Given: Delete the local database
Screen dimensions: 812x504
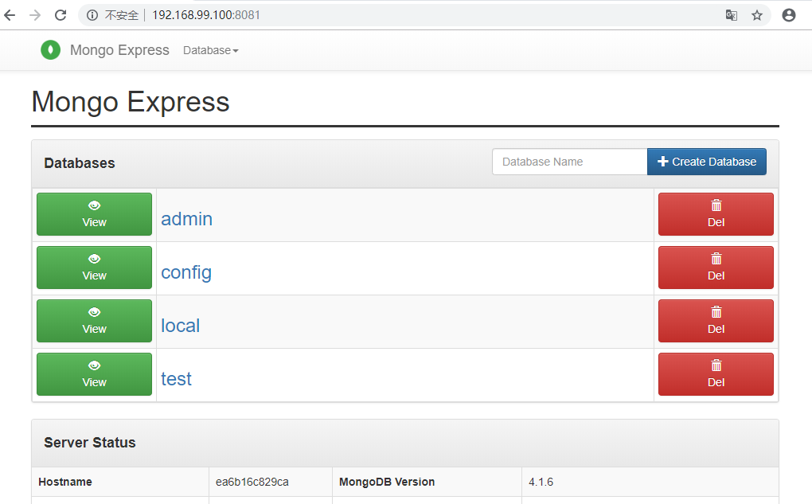Looking at the screenshot, I should [x=716, y=321].
